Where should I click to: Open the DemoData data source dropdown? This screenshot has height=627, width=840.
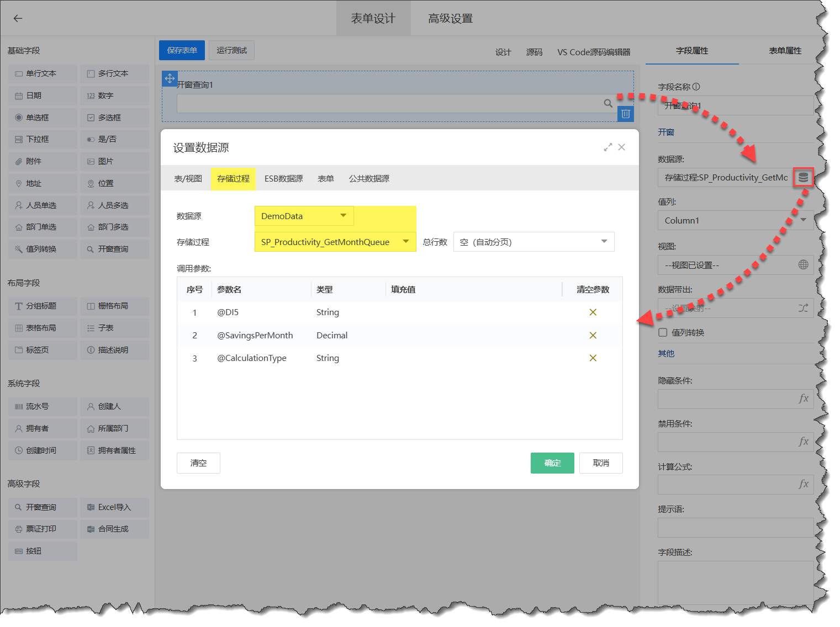(x=304, y=216)
